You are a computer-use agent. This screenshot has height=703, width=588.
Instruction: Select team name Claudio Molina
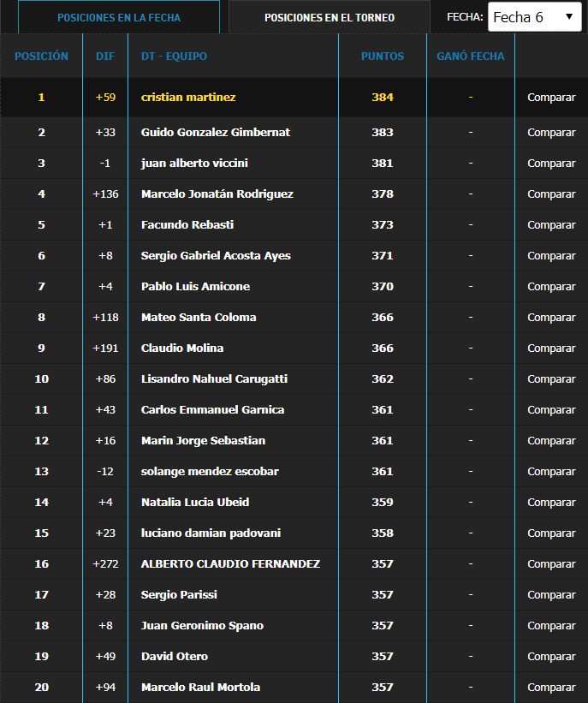pyautogui.click(x=182, y=348)
